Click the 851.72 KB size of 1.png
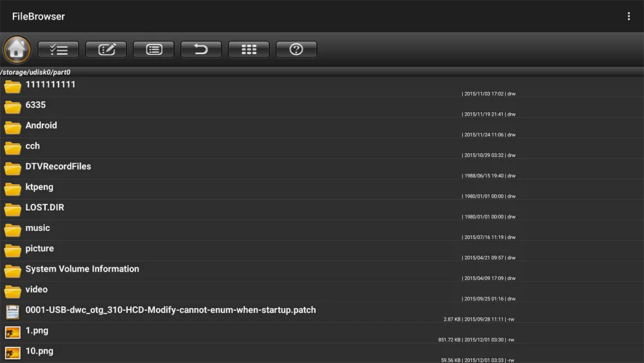The image size is (644, 363). tap(450, 340)
